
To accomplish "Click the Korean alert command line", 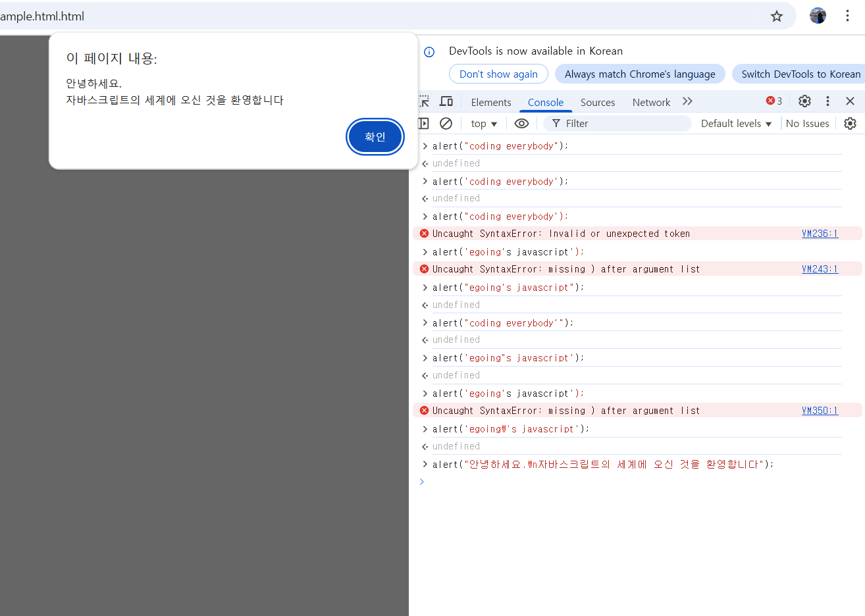I will click(603, 465).
